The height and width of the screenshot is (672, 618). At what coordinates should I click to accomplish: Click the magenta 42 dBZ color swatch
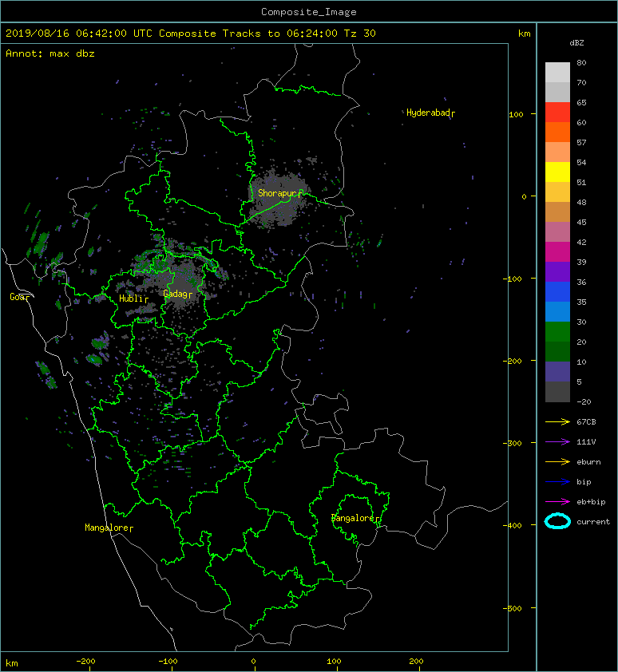pos(557,251)
